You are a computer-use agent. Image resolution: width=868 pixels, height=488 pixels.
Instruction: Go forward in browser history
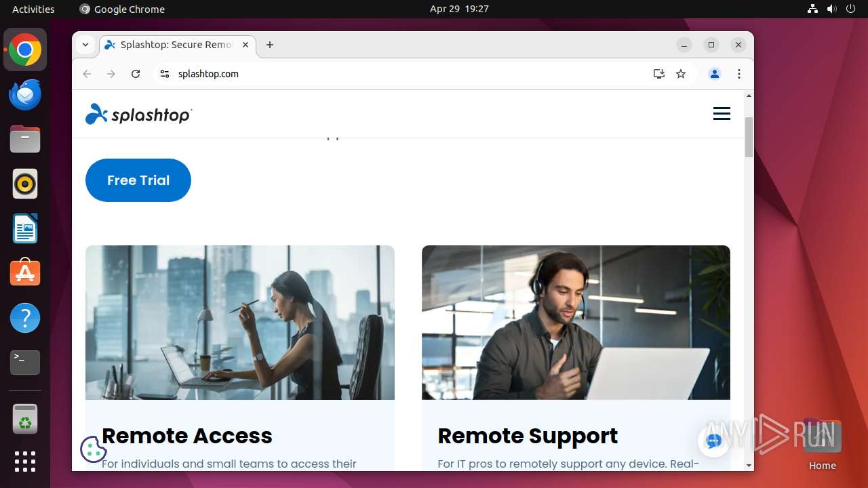[x=111, y=74]
